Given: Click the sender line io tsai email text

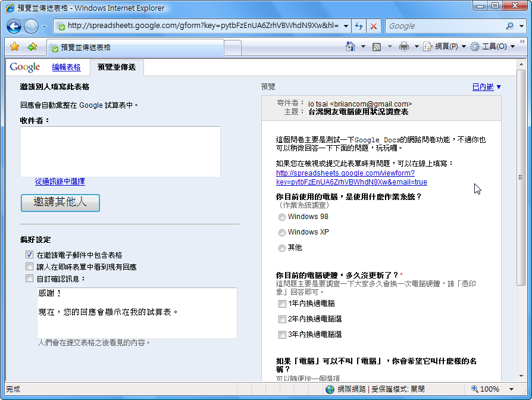Looking at the screenshot, I should (360, 104).
